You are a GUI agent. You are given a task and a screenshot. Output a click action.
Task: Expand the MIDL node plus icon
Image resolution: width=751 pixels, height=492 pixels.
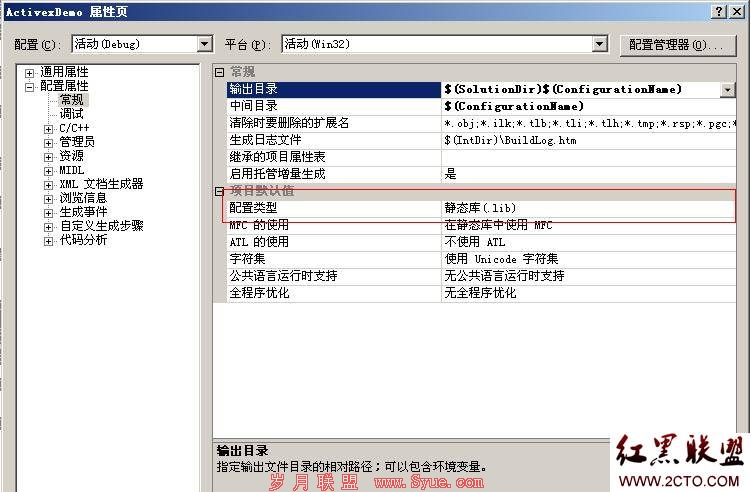pyautogui.click(x=48, y=171)
